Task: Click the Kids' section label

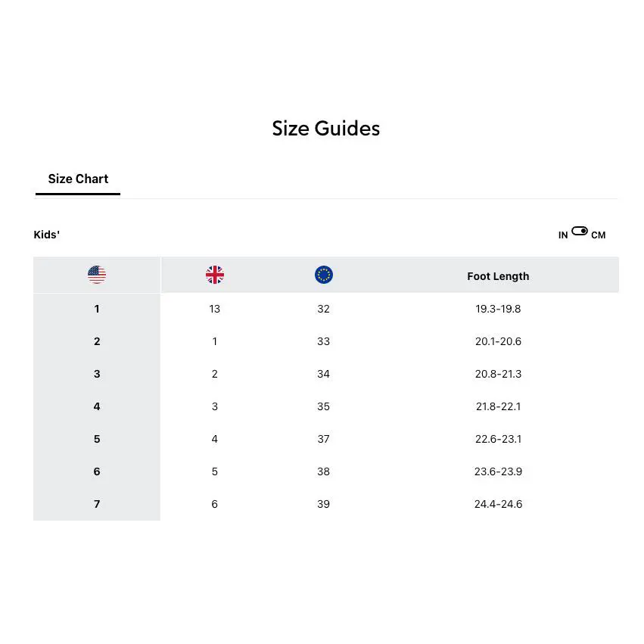Action: click(x=46, y=235)
